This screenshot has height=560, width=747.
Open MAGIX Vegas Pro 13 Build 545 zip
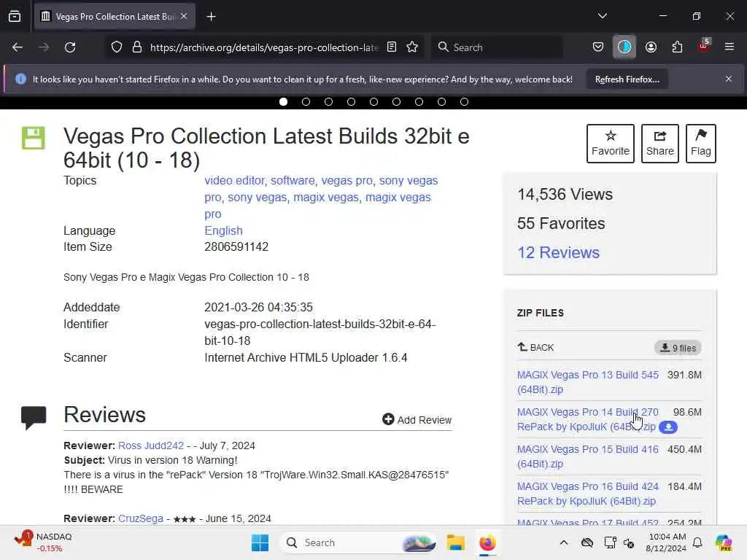tap(588, 382)
